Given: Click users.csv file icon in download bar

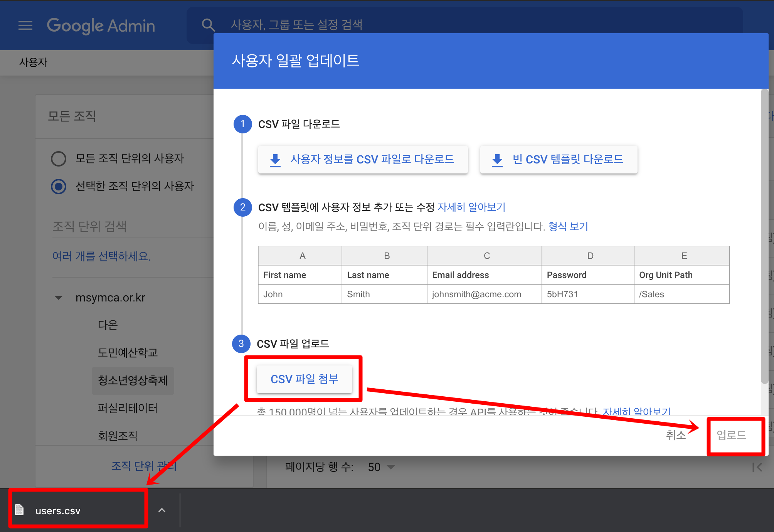Looking at the screenshot, I should [x=19, y=510].
